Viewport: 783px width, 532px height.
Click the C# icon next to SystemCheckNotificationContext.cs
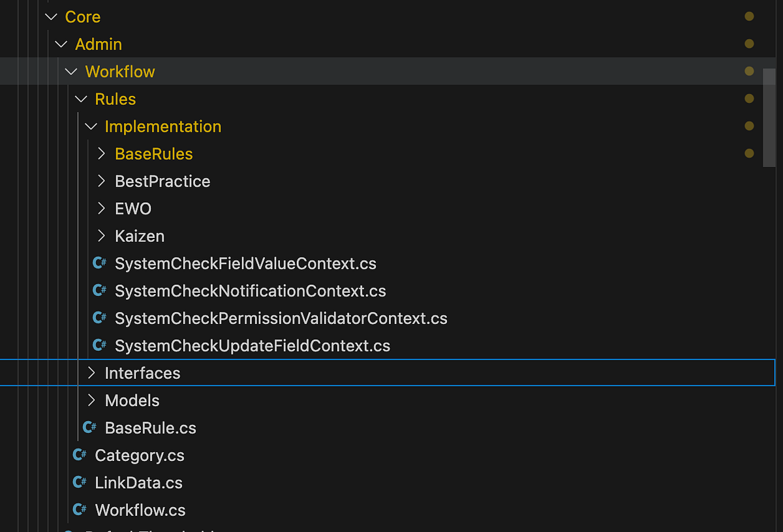99,290
